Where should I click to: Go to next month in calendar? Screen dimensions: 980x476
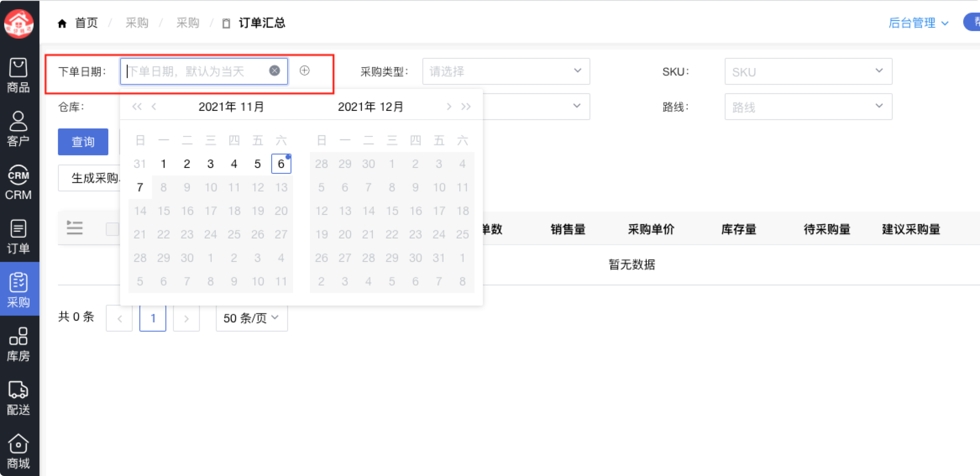(449, 107)
